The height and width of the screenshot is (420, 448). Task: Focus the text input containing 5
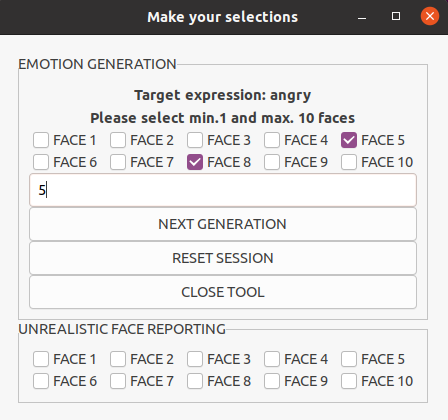click(223, 190)
